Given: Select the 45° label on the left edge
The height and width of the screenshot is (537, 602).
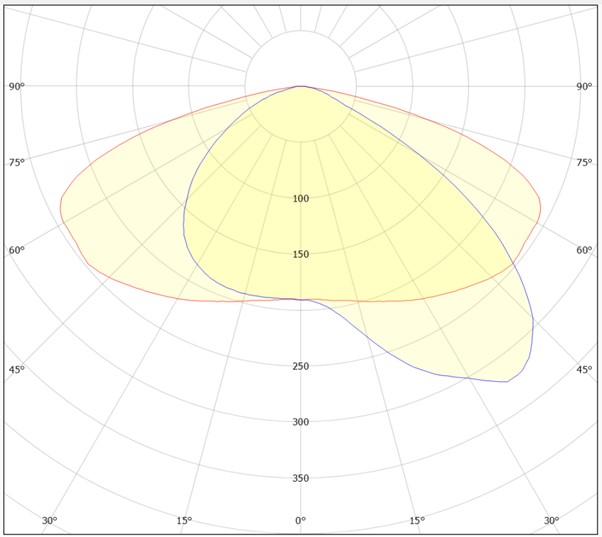Looking at the screenshot, I should (17, 370).
